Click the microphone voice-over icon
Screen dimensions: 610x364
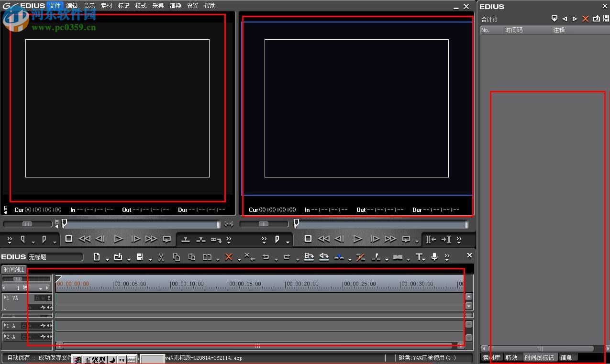(x=434, y=257)
